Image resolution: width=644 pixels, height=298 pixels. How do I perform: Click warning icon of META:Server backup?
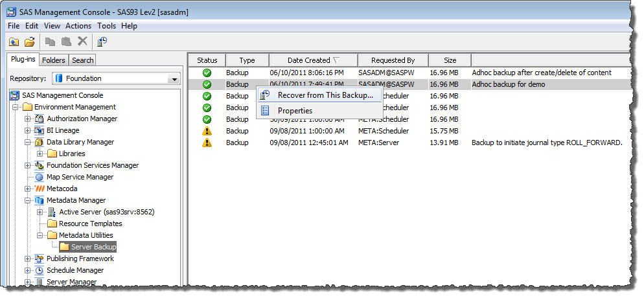point(207,143)
